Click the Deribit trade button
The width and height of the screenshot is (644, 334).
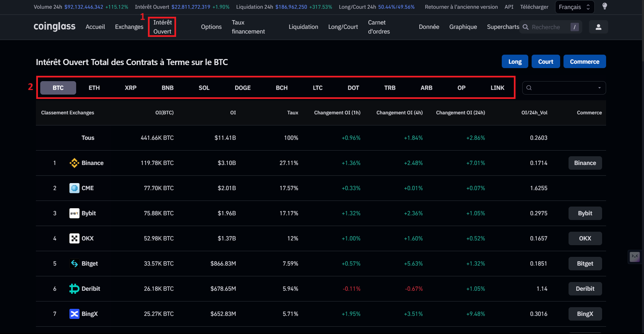click(585, 289)
